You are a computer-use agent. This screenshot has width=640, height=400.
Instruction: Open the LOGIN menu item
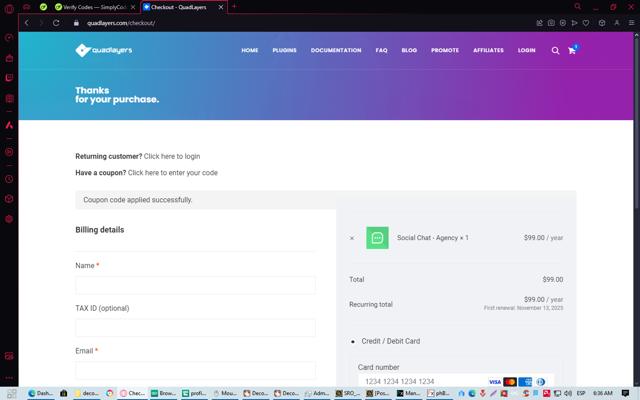[x=527, y=50]
